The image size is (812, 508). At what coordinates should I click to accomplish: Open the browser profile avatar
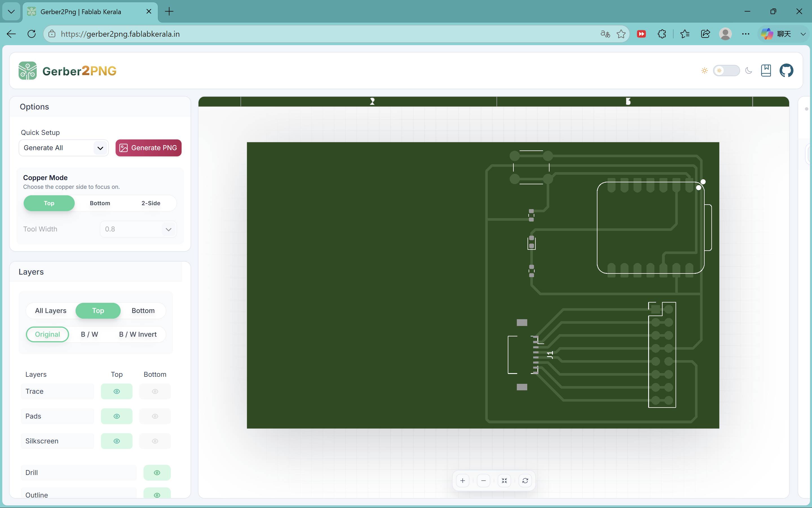point(725,34)
